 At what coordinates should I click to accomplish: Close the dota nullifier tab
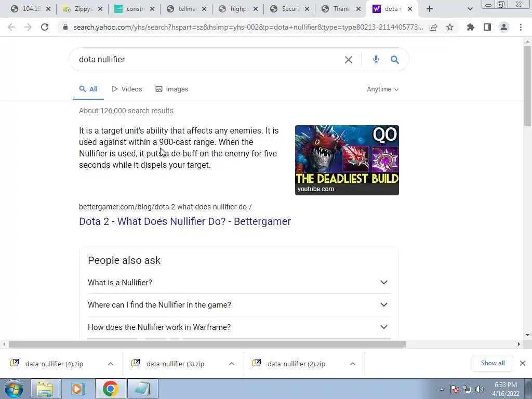click(x=410, y=9)
